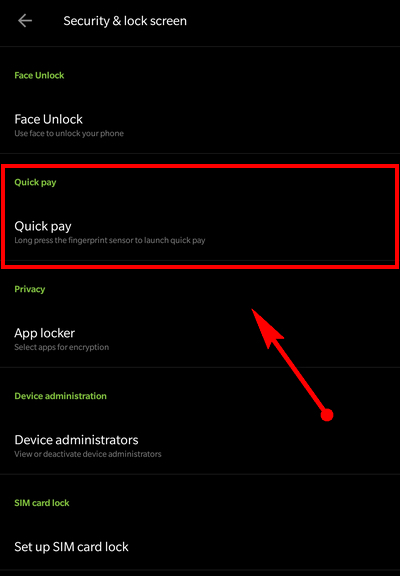Open the Quick pay setting
Image resolution: width=400 pixels, height=576 pixels.
[200, 232]
